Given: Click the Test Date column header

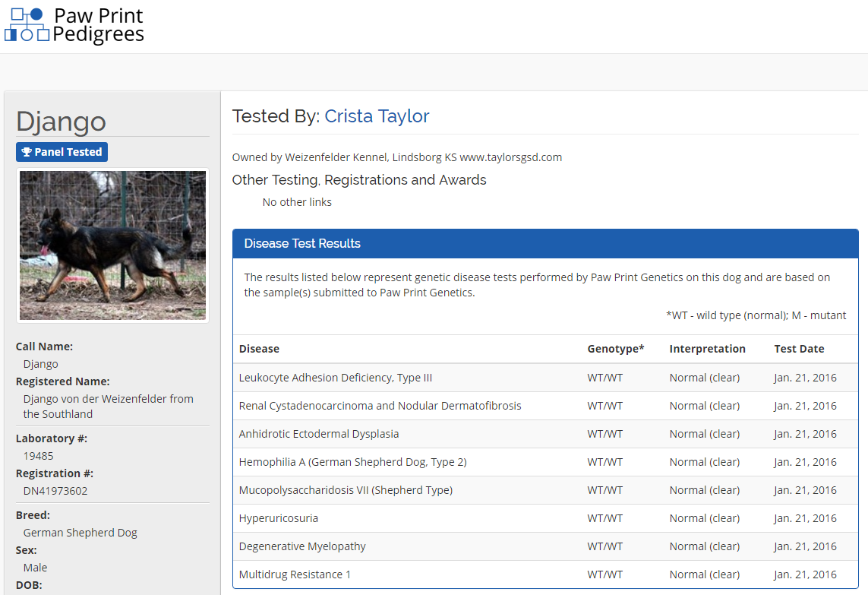Looking at the screenshot, I should 800,349.
